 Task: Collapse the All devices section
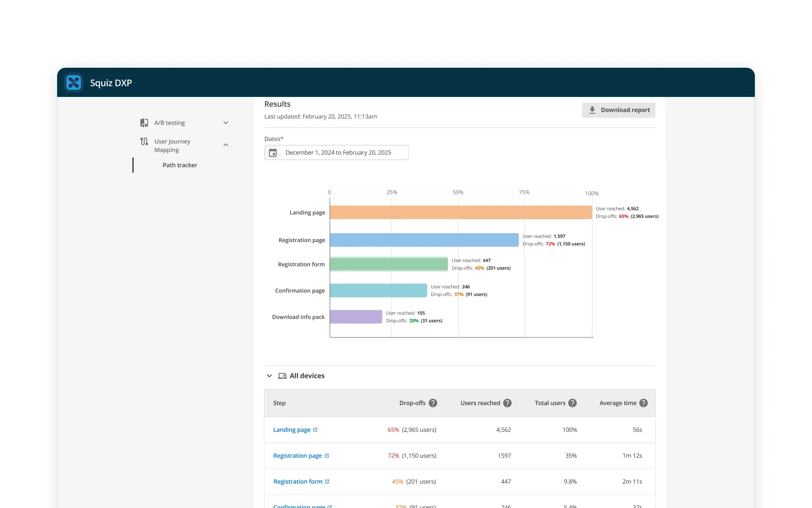click(269, 376)
